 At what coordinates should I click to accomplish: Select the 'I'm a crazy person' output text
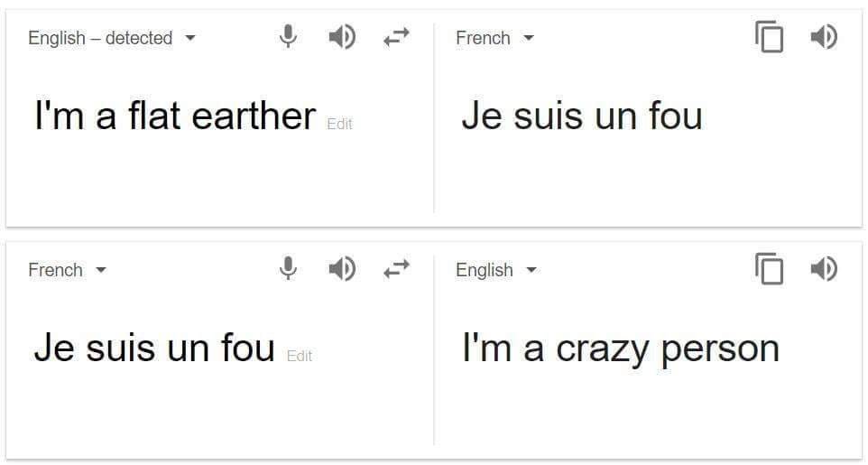621,349
